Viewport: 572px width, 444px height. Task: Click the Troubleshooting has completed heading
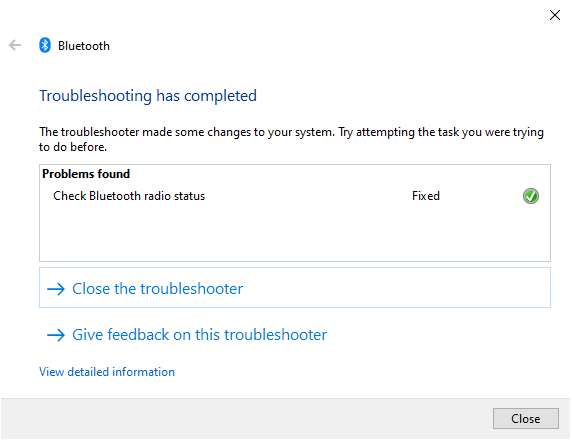coord(148,96)
